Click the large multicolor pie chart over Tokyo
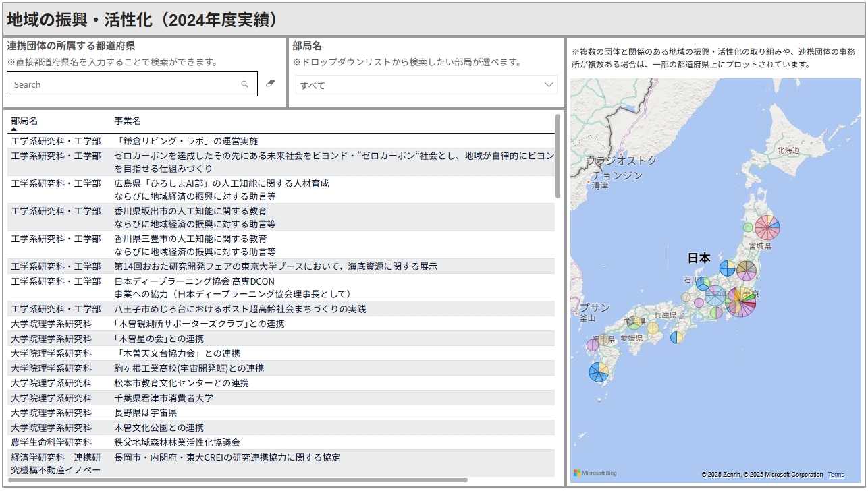The height and width of the screenshot is (491, 868). click(740, 302)
